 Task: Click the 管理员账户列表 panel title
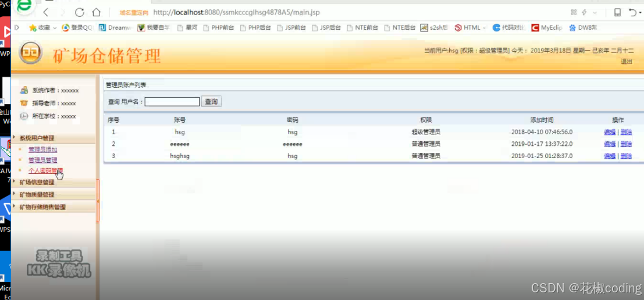pos(126,85)
